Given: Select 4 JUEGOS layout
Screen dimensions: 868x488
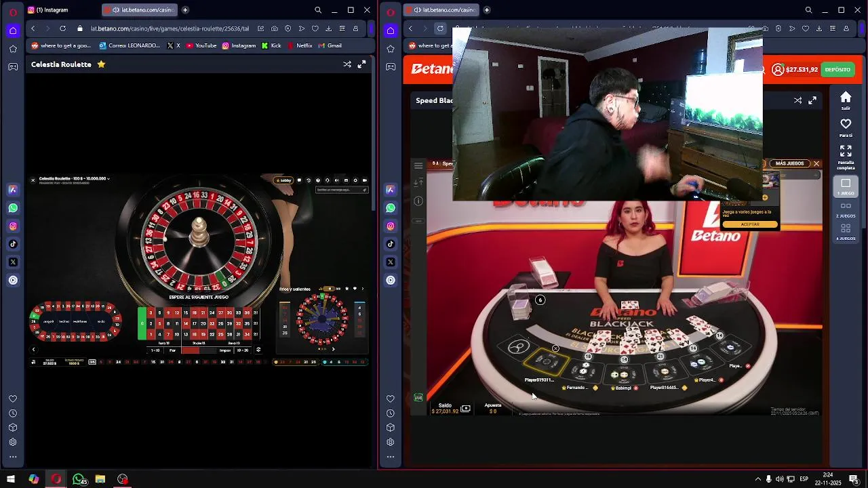Looking at the screenshot, I should tap(846, 232).
